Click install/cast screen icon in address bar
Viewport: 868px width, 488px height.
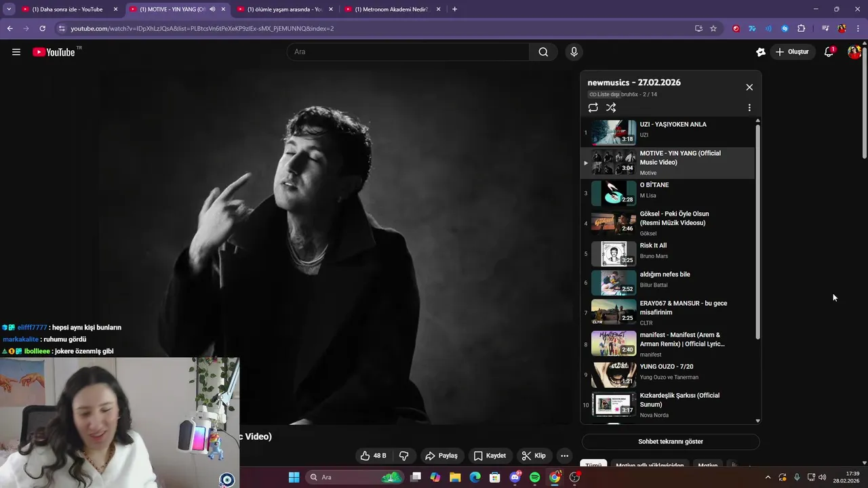[x=698, y=28]
